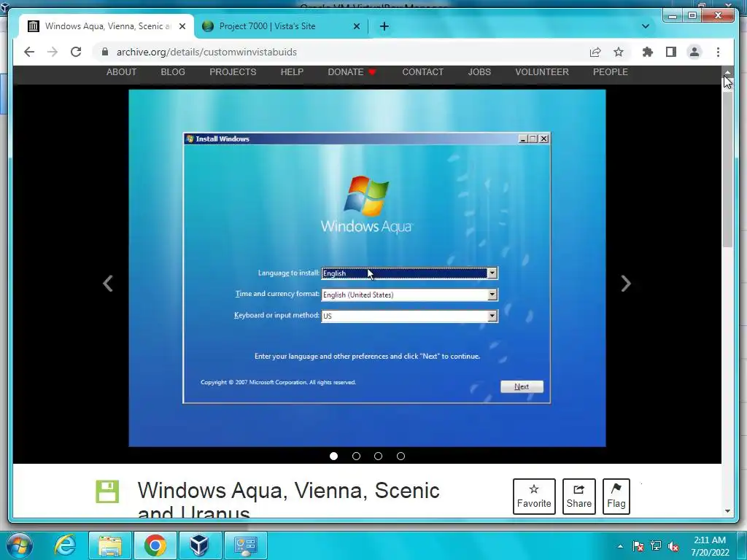Go back with Chrome's back arrow

tap(29, 52)
